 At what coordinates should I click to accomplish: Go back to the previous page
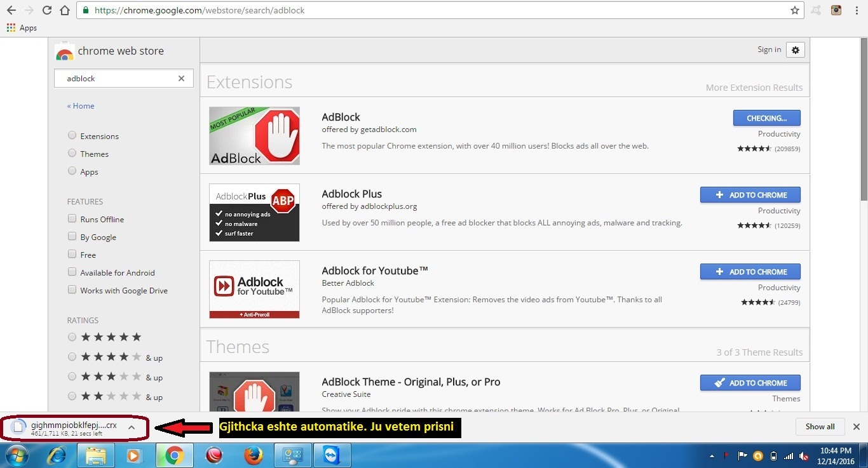(x=11, y=10)
